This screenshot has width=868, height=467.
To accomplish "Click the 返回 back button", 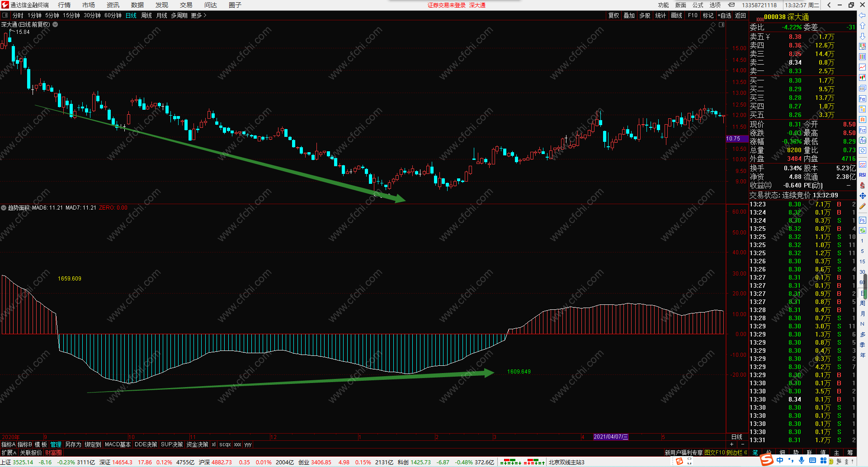I will pyautogui.click(x=741, y=15).
